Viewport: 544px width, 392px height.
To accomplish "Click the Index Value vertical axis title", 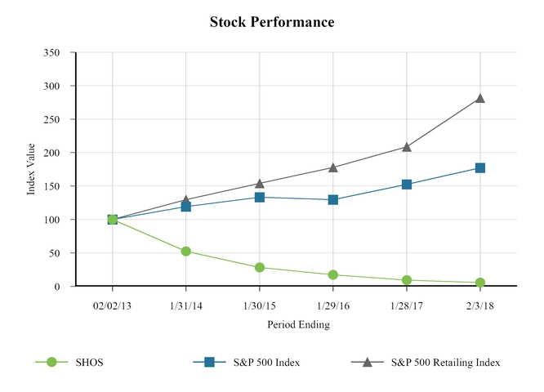I will click(x=31, y=168).
